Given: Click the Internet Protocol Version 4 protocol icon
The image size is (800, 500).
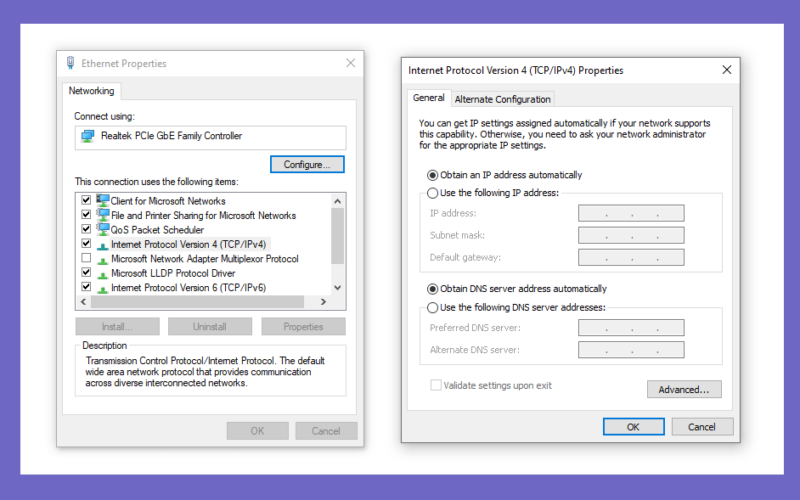Looking at the screenshot, I should click(103, 245).
